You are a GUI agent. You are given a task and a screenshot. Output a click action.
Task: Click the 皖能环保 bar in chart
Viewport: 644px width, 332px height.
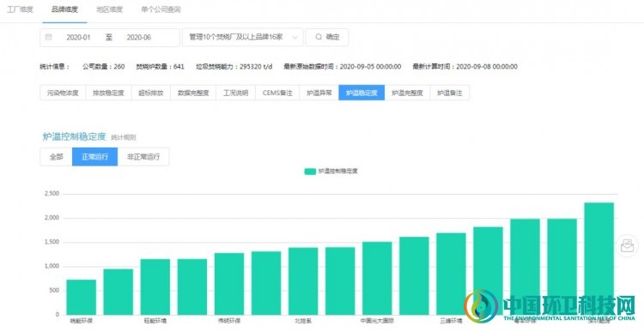pyautogui.click(x=82, y=297)
